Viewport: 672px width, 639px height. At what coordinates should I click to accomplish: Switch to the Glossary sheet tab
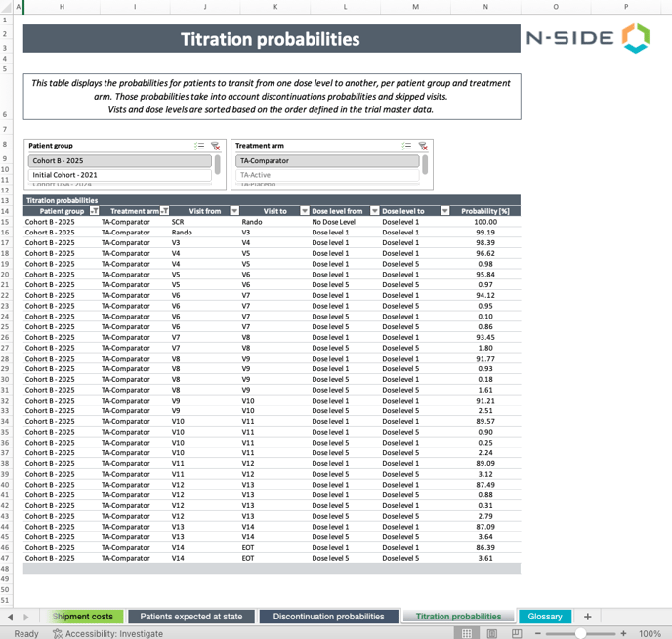pos(544,617)
